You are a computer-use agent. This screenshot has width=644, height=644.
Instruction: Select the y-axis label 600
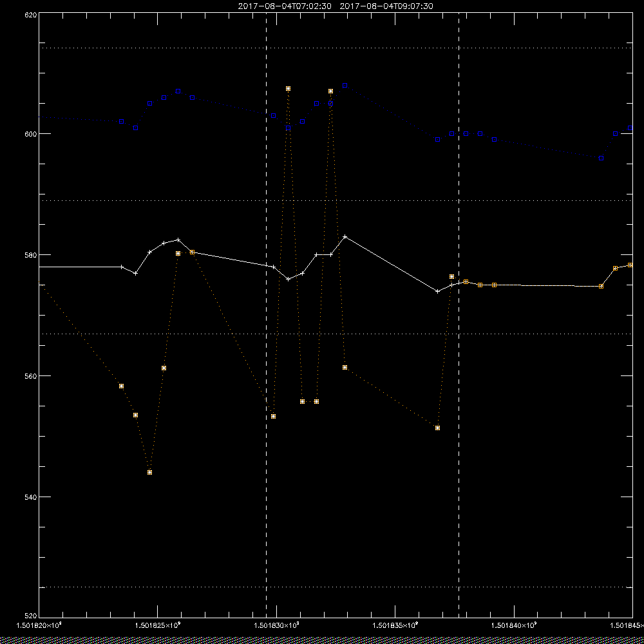pyautogui.click(x=31, y=134)
